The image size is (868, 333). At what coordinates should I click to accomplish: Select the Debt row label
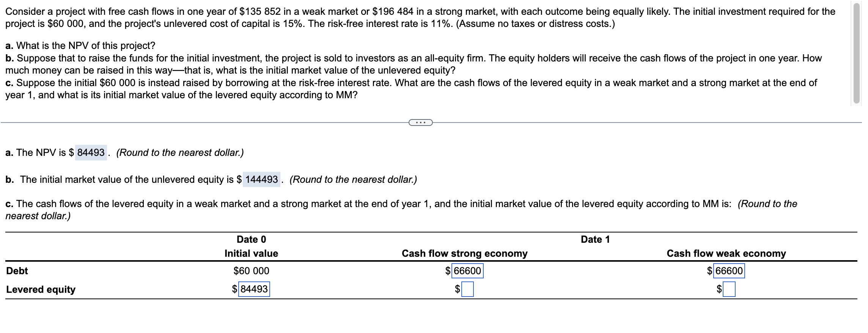(17, 270)
